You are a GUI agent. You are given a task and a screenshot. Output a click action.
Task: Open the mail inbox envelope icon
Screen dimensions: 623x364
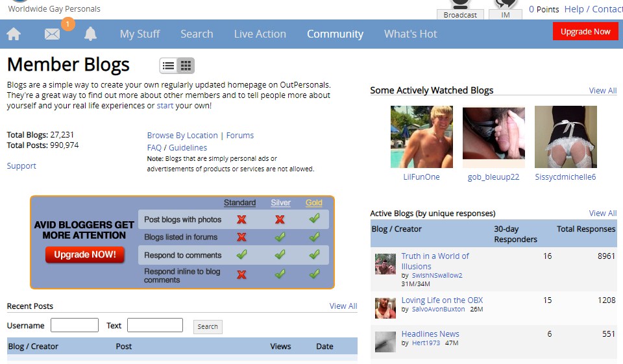(x=52, y=34)
